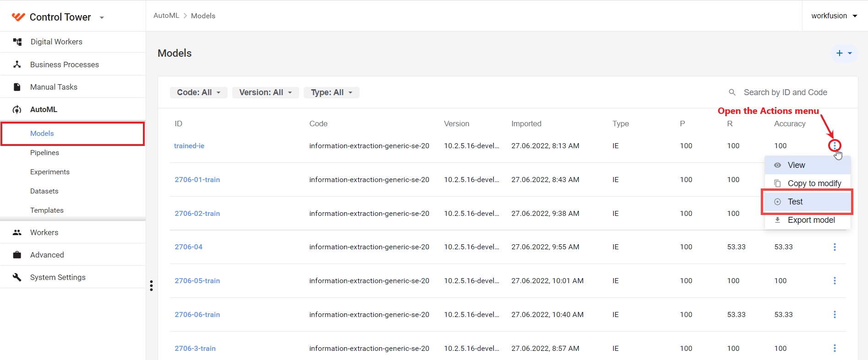Click the 53.33 accuracy in 2706-06-train row

783,315
